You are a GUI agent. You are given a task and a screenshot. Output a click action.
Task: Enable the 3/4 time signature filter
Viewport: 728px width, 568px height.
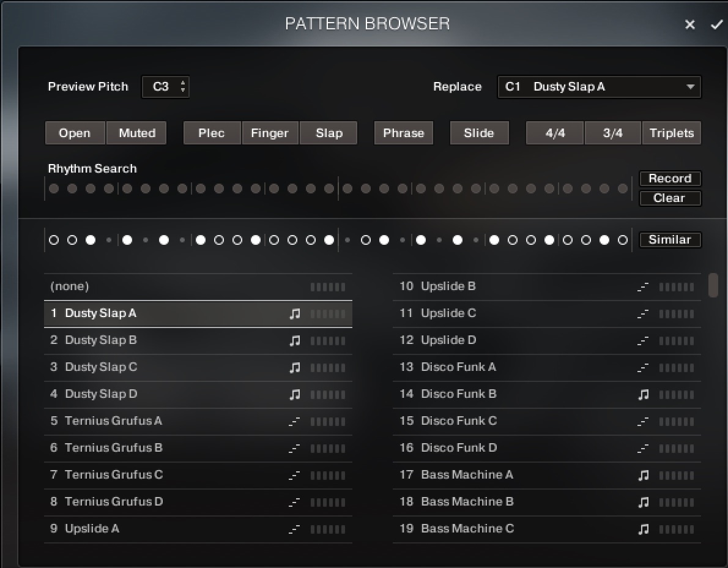612,133
